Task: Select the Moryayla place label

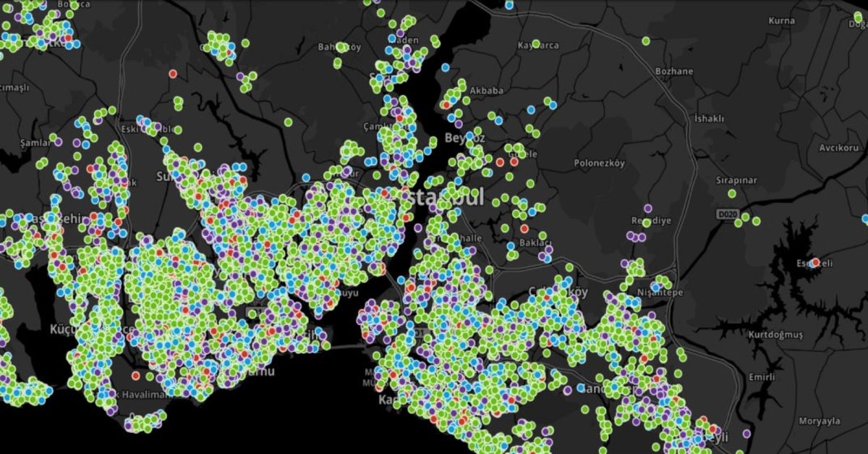Action: (x=820, y=421)
